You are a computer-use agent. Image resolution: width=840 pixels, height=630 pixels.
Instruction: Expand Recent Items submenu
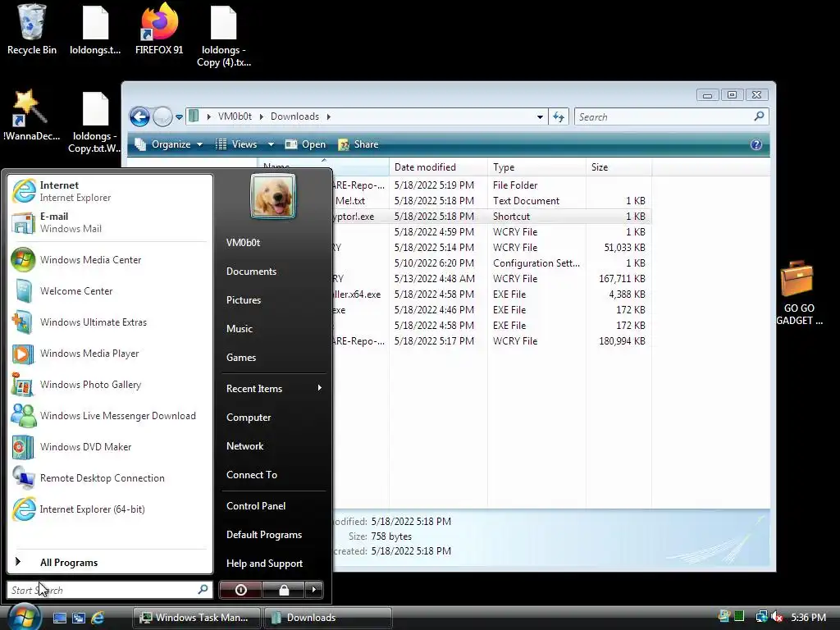(x=274, y=388)
